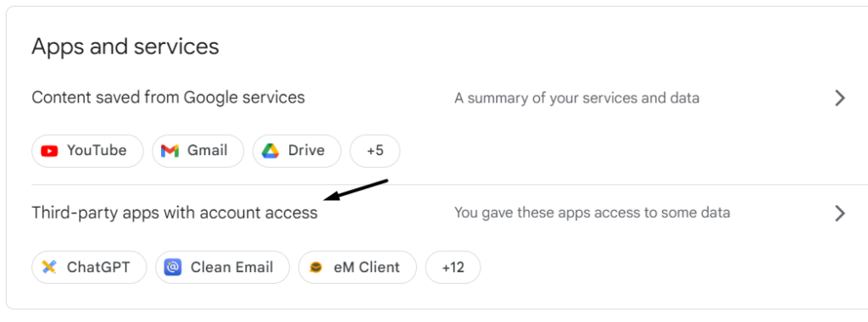The height and width of the screenshot is (322, 868).
Task: Click 'A summary of your services and data'
Action: (x=576, y=98)
